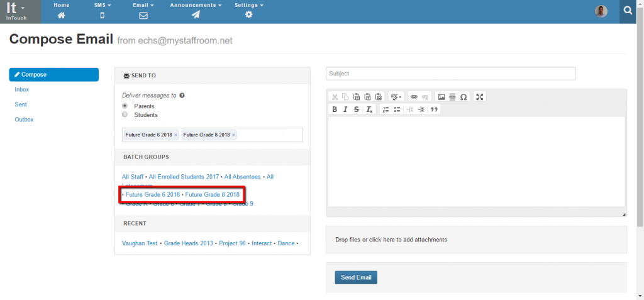The width and height of the screenshot is (644, 300).
Task: Add the Grade 9 batch group
Action: tap(243, 203)
